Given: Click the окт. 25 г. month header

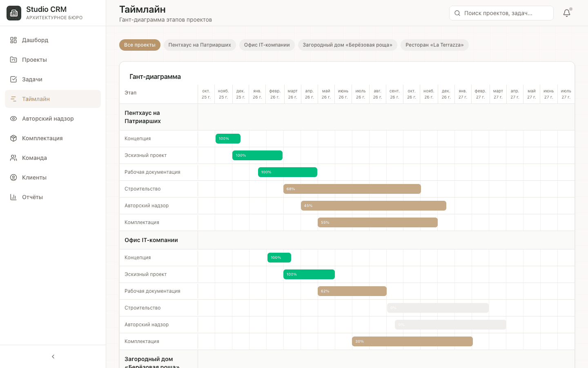Looking at the screenshot, I should point(206,94).
